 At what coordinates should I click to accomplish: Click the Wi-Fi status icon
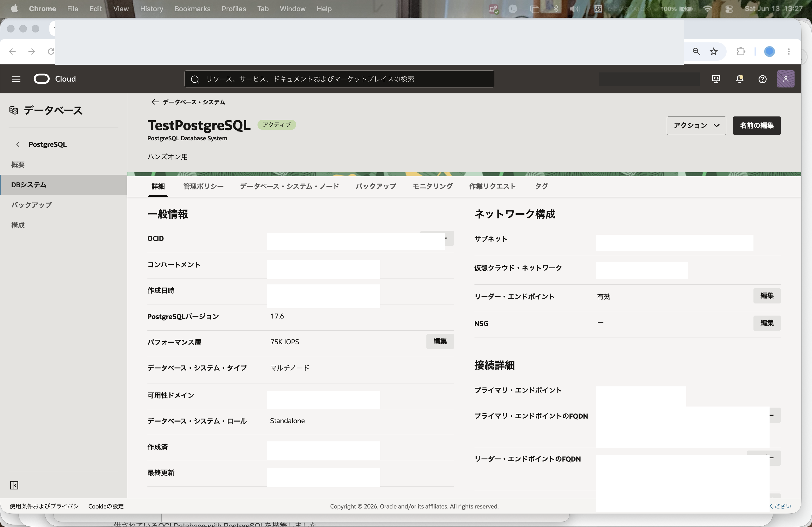[x=708, y=9]
